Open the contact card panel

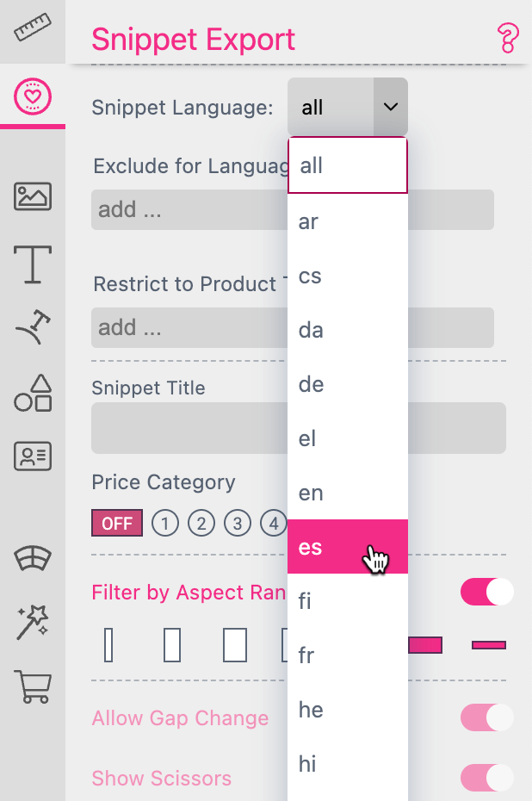click(x=32, y=456)
